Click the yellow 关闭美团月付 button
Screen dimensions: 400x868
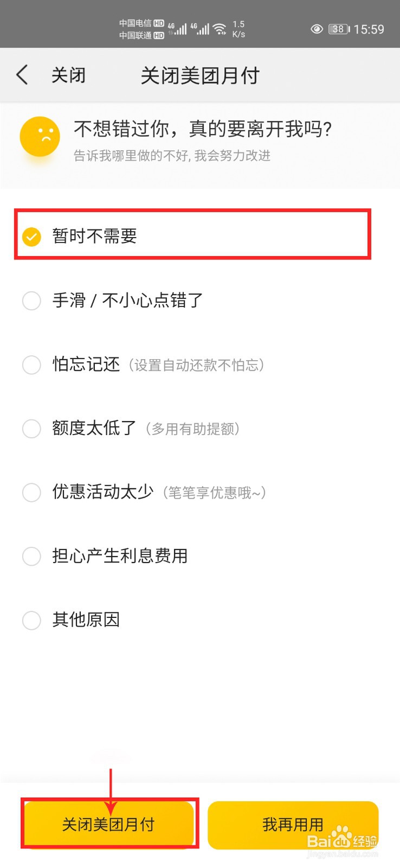click(108, 824)
